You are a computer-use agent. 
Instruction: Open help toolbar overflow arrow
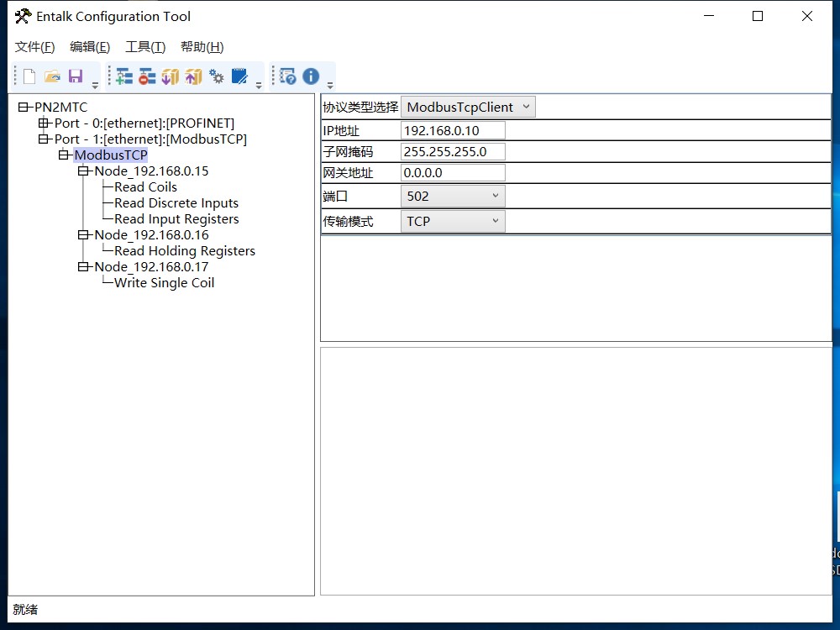[330, 85]
